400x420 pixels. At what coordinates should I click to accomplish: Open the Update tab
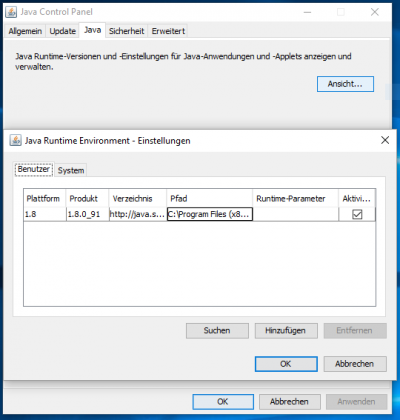(x=62, y=31)
